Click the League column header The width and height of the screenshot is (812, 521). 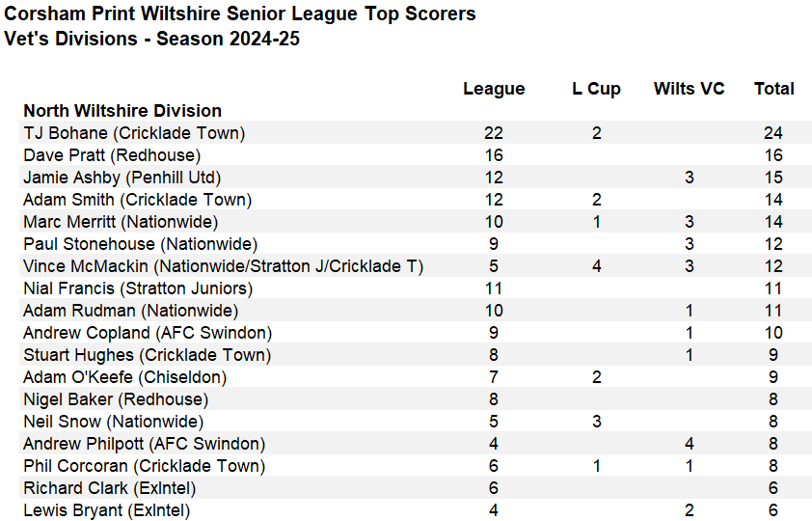(x=494, y=89)
